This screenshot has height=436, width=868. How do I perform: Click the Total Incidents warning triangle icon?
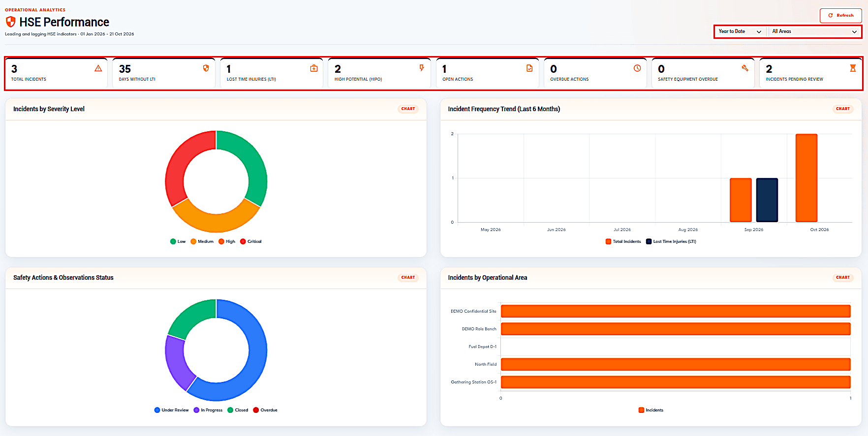pyautogui.click(x=98, y=68)
